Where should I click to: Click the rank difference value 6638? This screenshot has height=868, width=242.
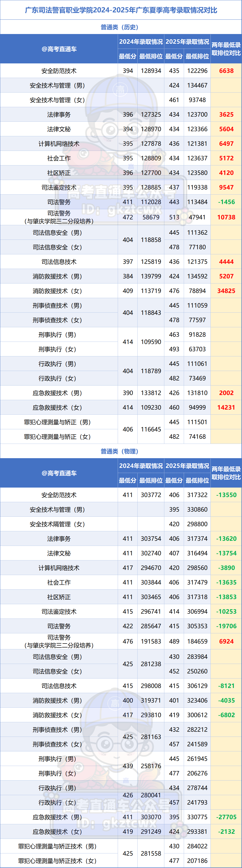point(226,71)
